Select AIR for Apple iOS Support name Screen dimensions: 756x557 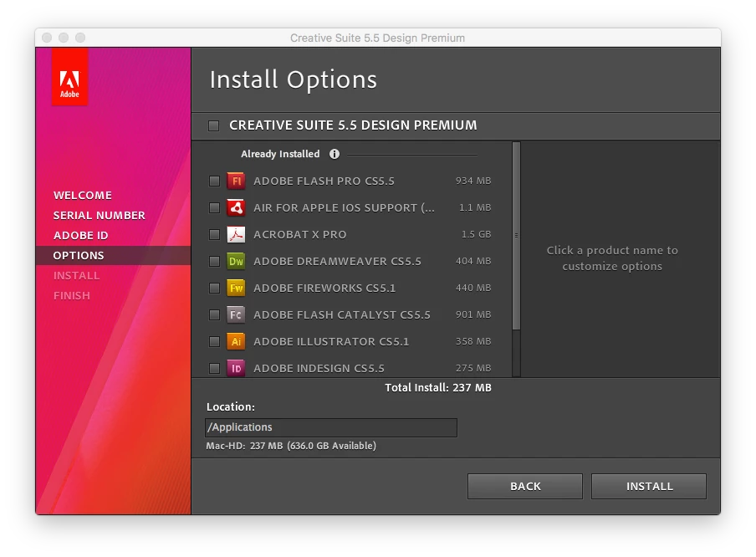point(345,208)
